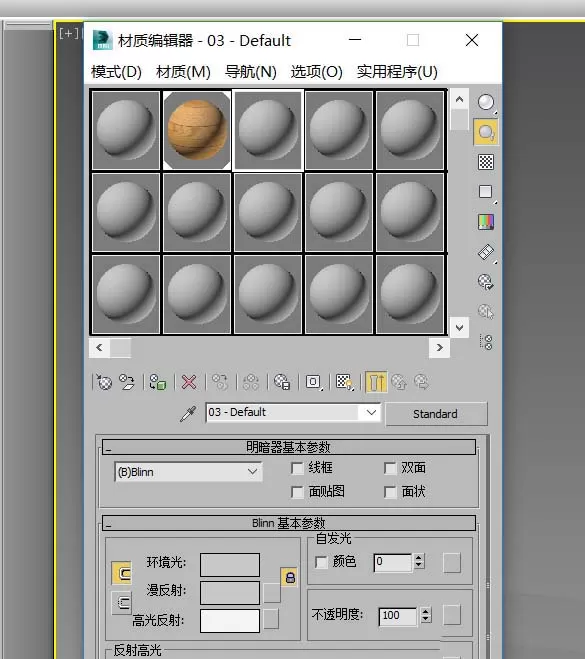Image resolution: width=585 pixels, height=659 pixels.
Task: Open the Material/Map Navigator icon
Action: pos(486,342)
